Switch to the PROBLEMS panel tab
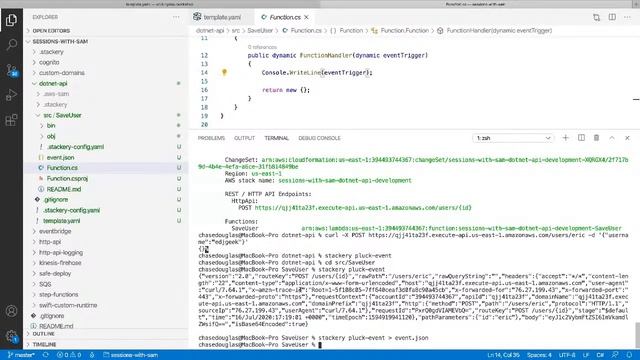 tap(211, 138)
